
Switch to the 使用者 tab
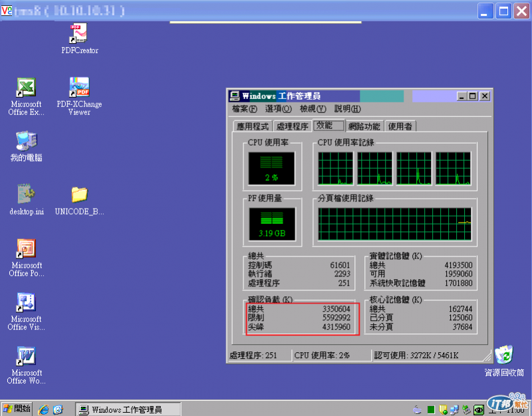pyautogui.click(x=400, y=126)
